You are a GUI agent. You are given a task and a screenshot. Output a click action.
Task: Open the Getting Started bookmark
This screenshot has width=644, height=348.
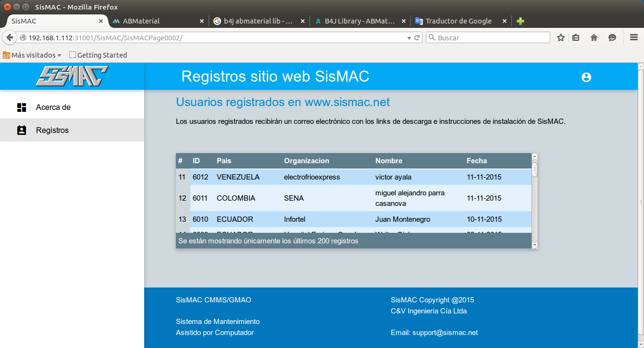coord(98,55)
